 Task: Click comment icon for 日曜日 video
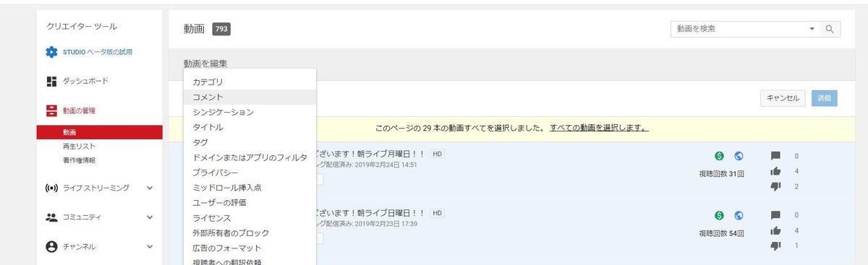[775, 216]
